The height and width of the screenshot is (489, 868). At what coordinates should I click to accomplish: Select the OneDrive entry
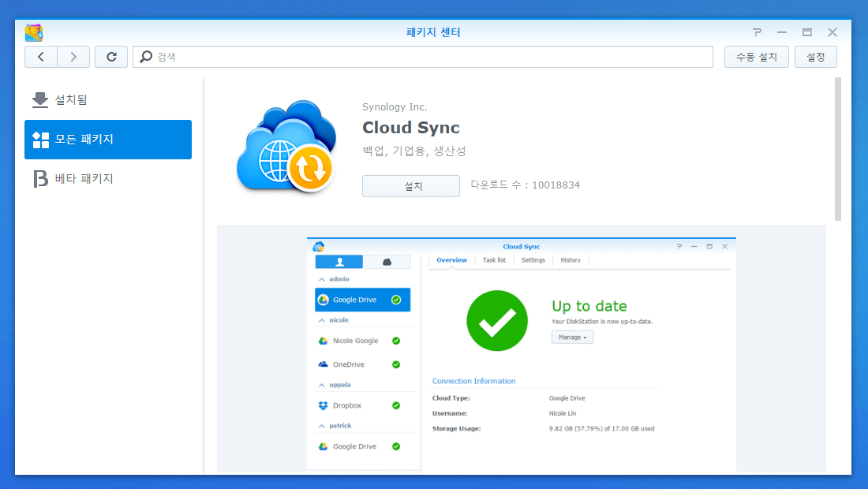pyautogui.click(x=363, y=364)
